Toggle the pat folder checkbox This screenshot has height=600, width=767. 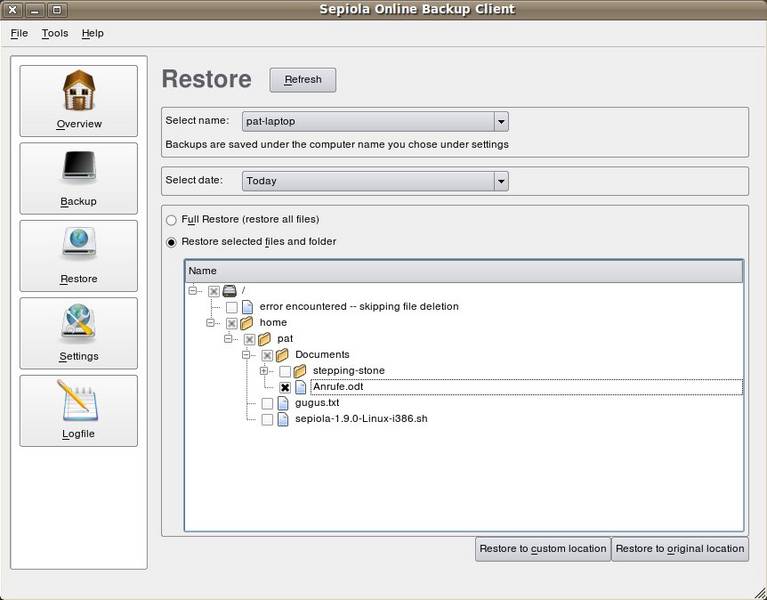[249, 339]
